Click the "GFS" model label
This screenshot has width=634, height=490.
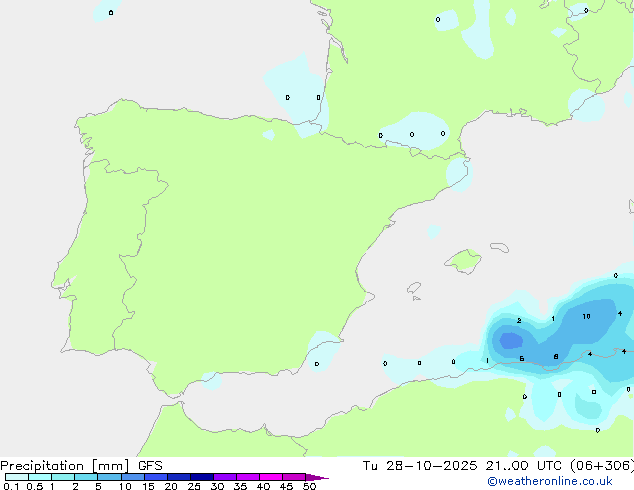(x=150, y=466)
